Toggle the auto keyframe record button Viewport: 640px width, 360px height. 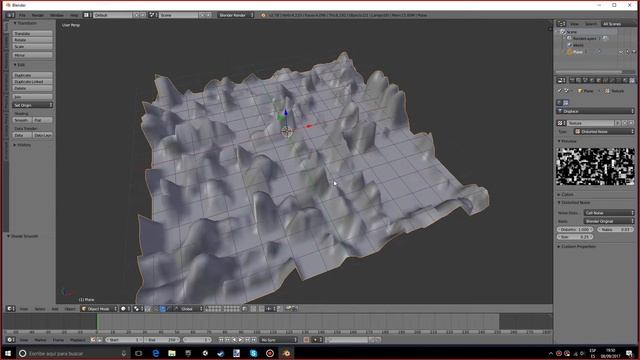point(306,340)
